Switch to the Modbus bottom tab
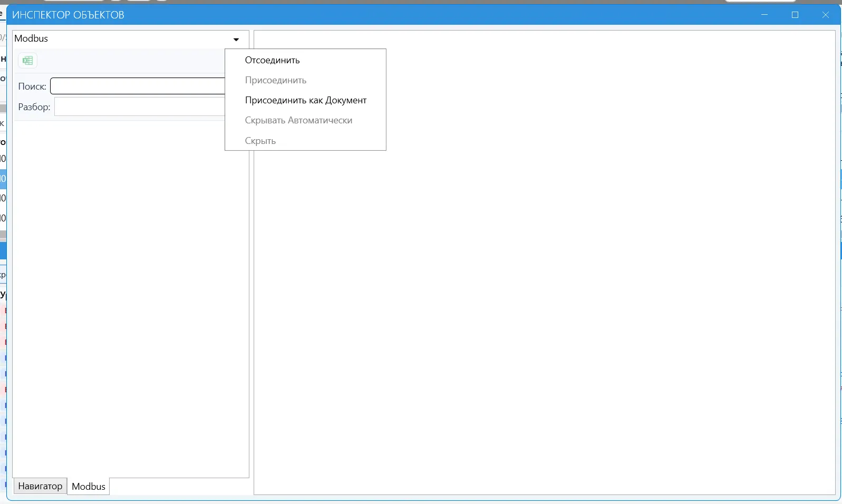842x504 pixels. [89, 487]
